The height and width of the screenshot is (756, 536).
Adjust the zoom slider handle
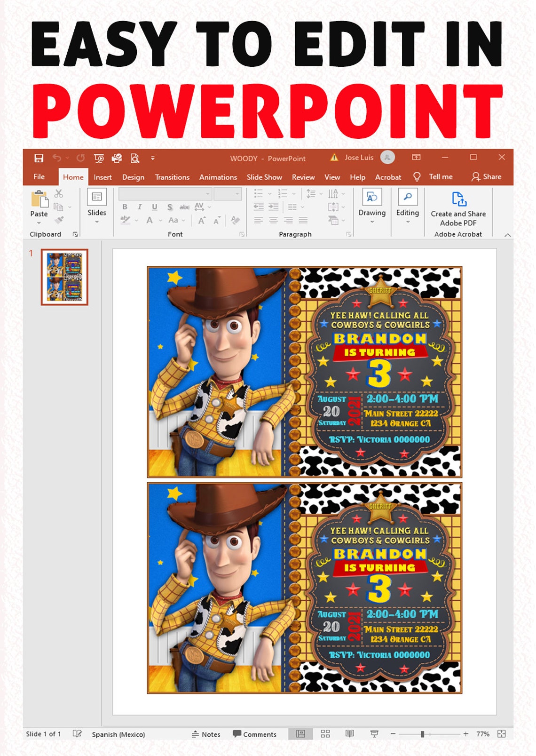[423, 734]
